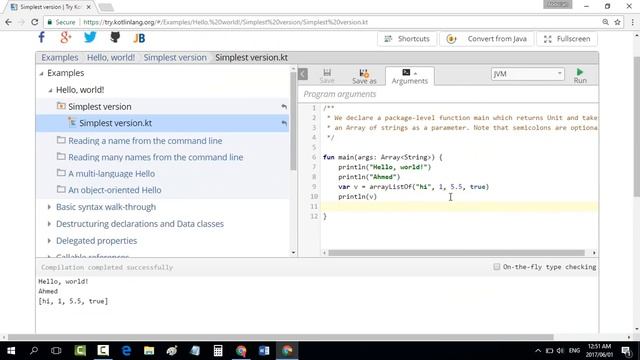
Task: Open Microsoft Edge from taskbar
Action: point(127,351)
